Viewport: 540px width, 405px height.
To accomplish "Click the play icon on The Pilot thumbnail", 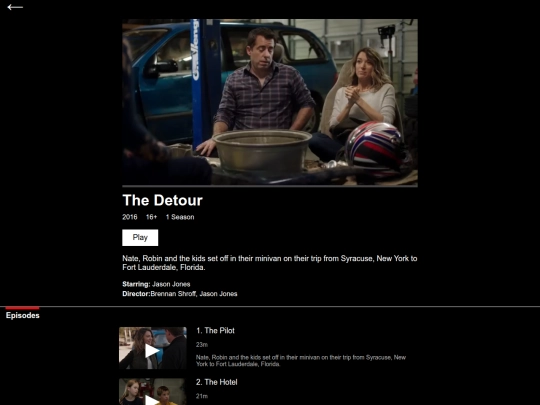I will coord(152,351).
